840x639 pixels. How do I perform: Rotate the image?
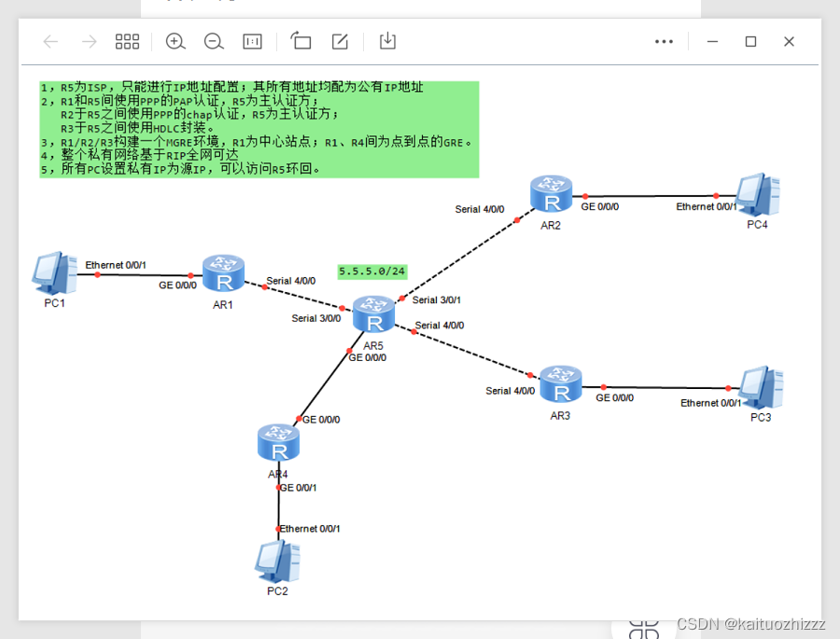(x=301, y=41)
